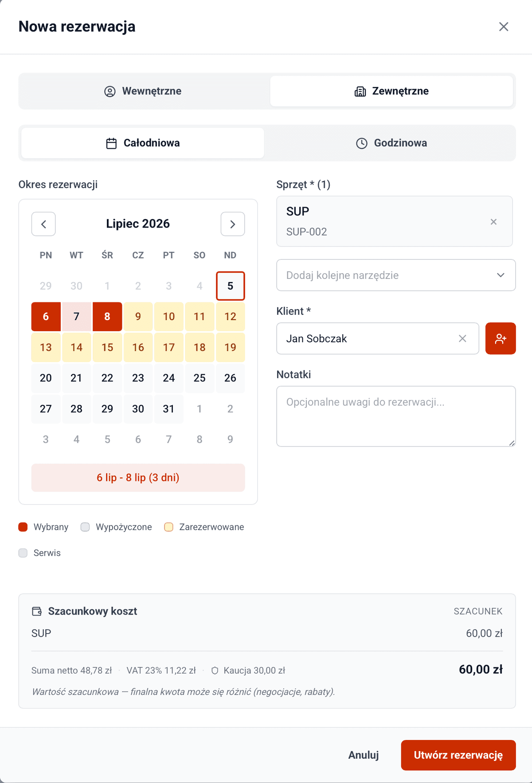Click the Wybrany red legend swatch

(x=23, y=527)
